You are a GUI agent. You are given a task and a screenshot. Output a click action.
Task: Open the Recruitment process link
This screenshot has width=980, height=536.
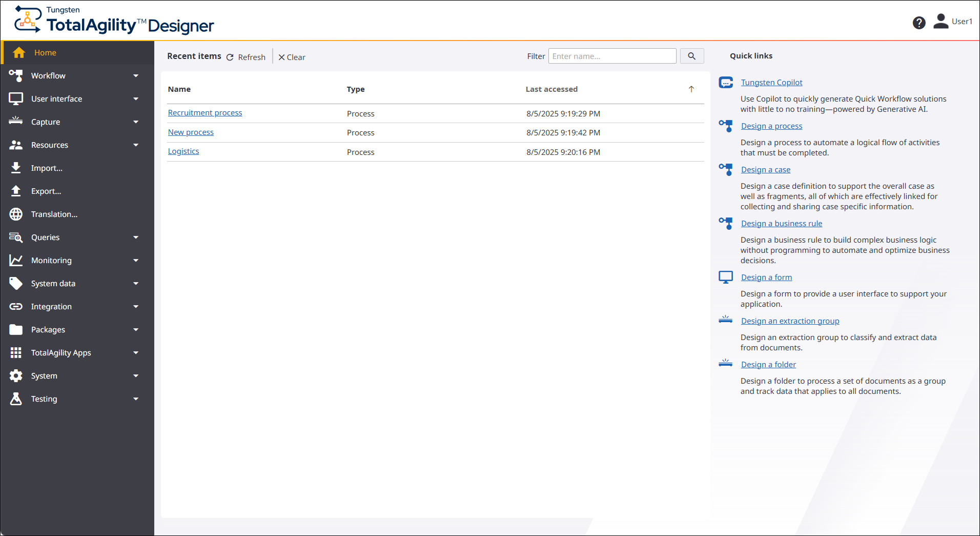point(205,113)
